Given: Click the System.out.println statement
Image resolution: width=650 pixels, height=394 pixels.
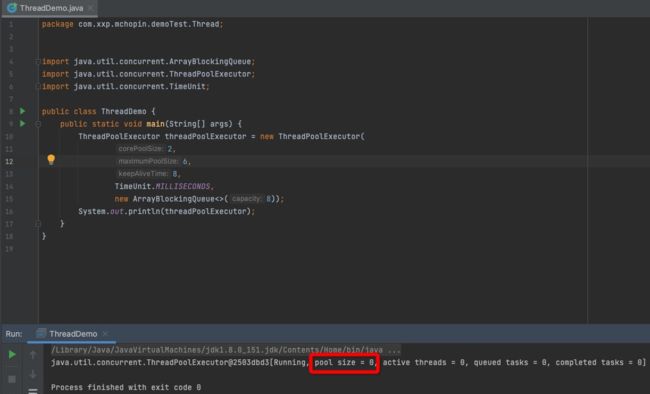Looking at the screenshot, I should [167, 211].
